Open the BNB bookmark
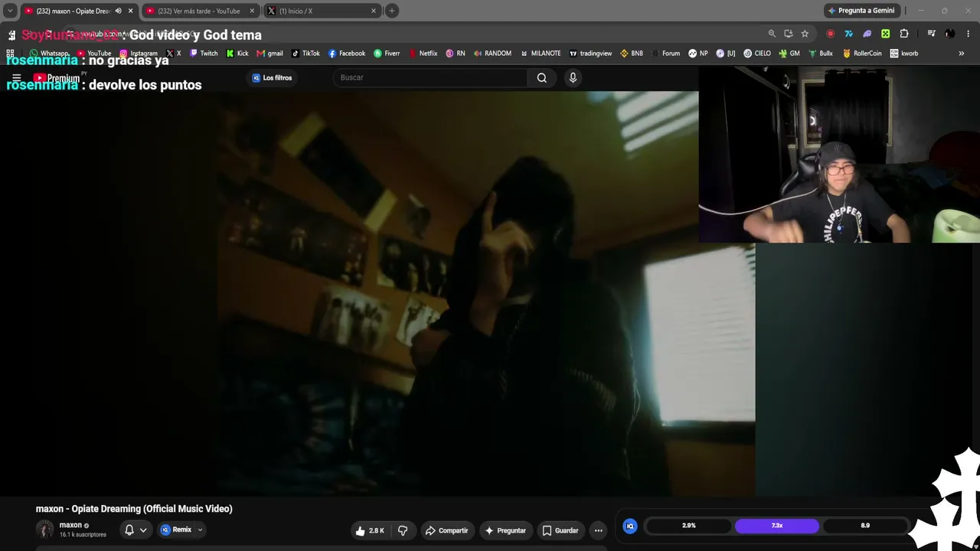 click(632, 54)
